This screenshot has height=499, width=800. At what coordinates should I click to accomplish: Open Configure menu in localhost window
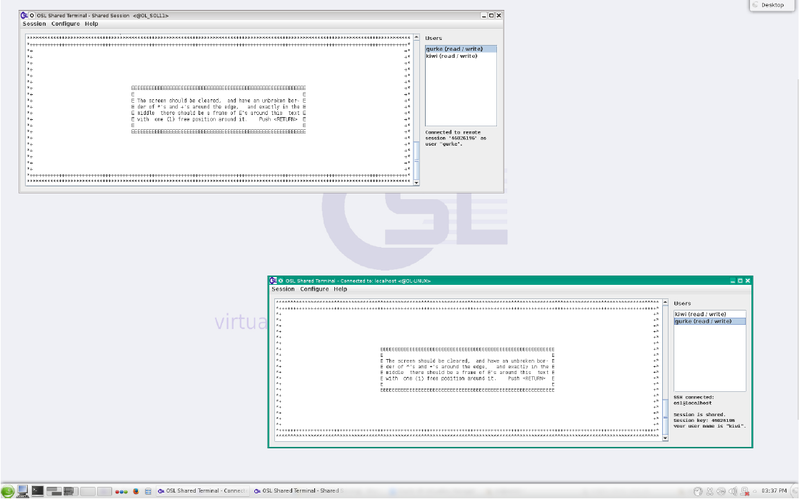314,289
